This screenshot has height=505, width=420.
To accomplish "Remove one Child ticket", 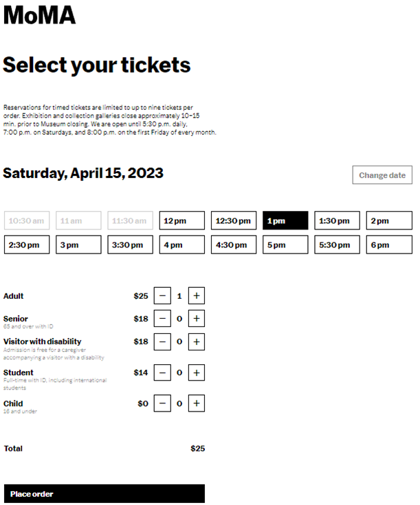I will tap(162, 403).
